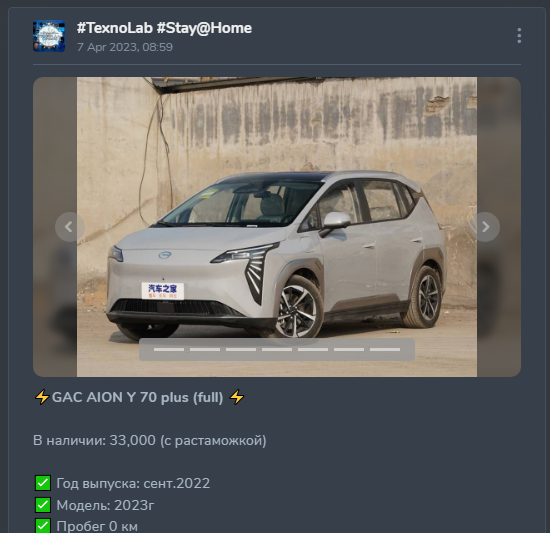Select the GAC AION Y 70 plus title text
Viewport: 550px width, 533px height.
138,398
